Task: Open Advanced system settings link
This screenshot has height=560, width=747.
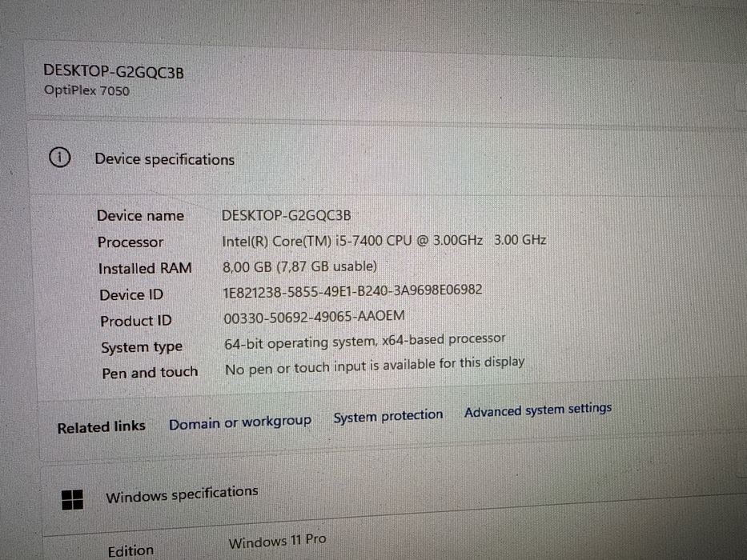Action: tap(538, 410)
